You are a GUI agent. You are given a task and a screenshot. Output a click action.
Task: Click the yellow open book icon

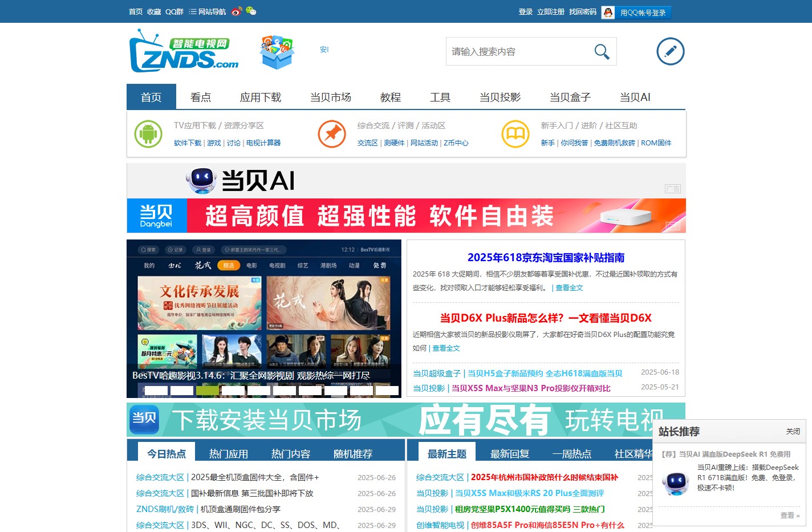(515, 134)
